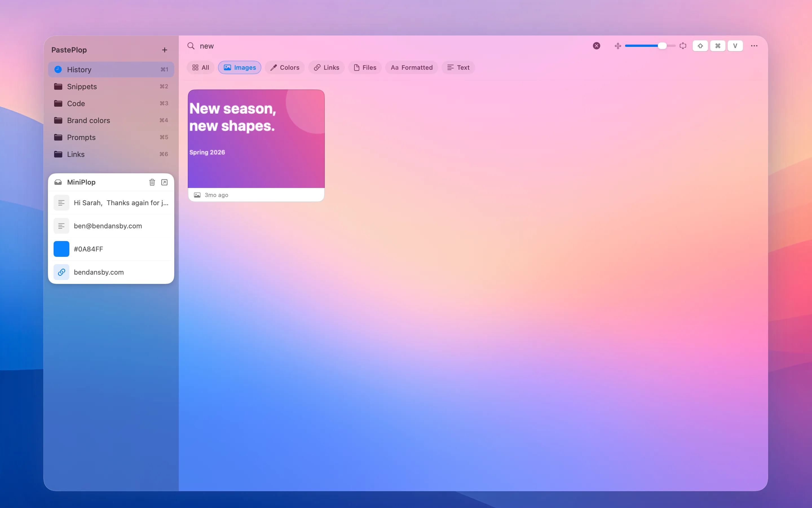Filter by Formatted text
The height and width of the screenshot is (508, 812).
412,67
